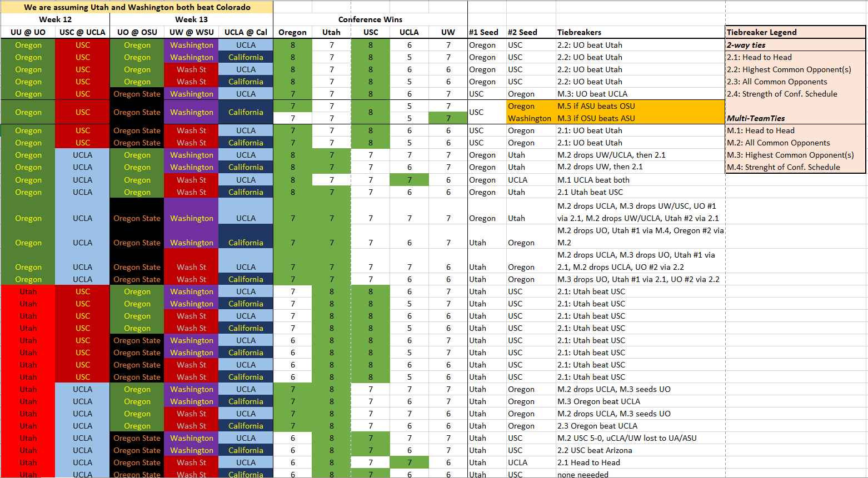Select the 'USC @ UCLA' column header

[x=82, y=32]
